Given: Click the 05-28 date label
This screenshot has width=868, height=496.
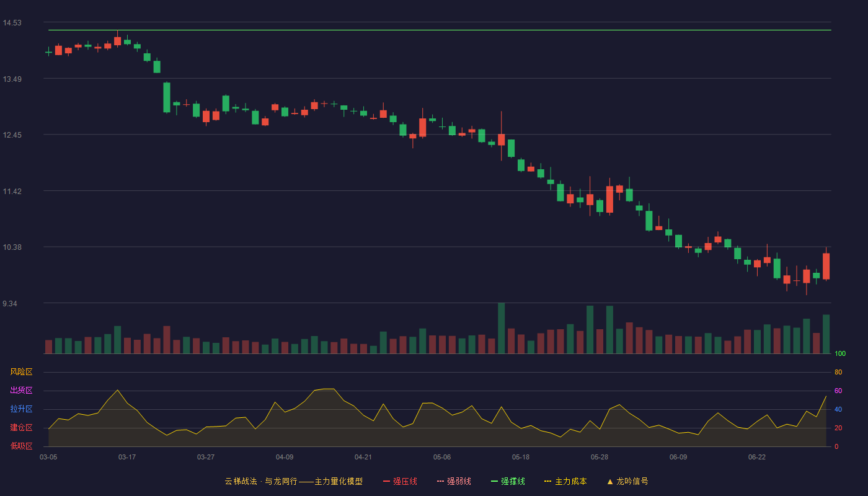Looking at the screenshot, I should 600,457.
